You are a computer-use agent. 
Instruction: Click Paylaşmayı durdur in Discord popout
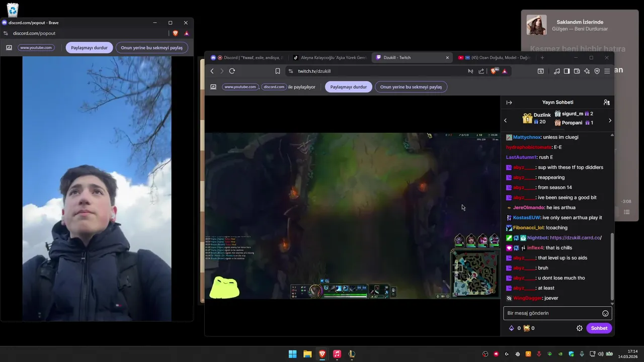click(x=89, y=48)
